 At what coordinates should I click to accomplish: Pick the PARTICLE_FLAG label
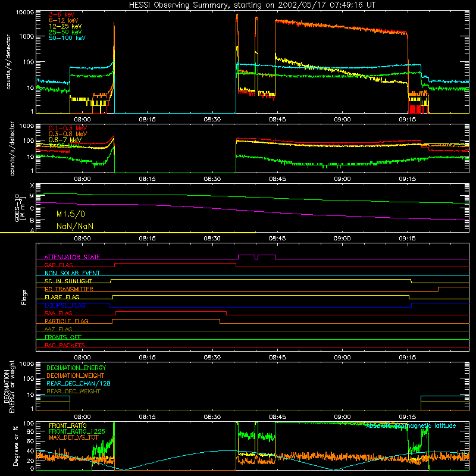[x=66, y=321]
